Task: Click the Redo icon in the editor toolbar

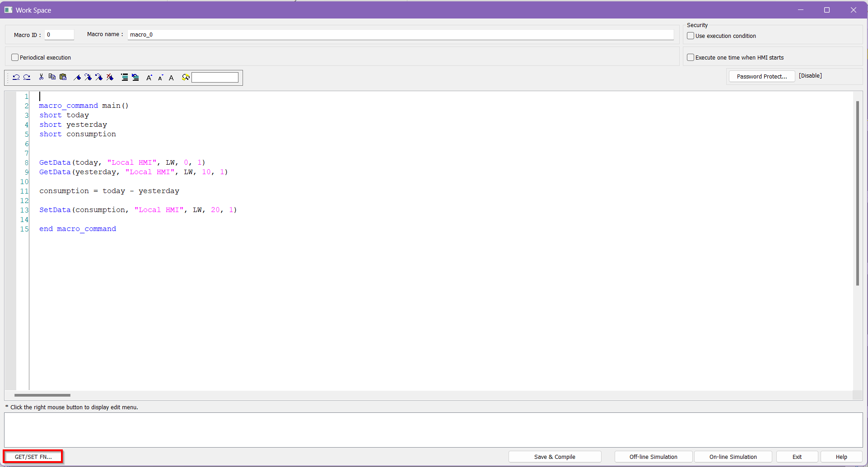Action: point(27,77)
